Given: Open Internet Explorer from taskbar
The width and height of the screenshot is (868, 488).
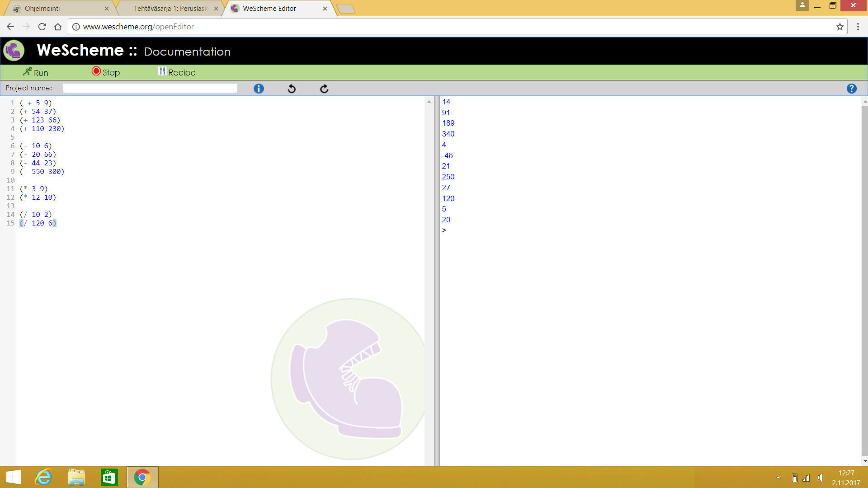Looking at the screenshot, I should 43,477.
